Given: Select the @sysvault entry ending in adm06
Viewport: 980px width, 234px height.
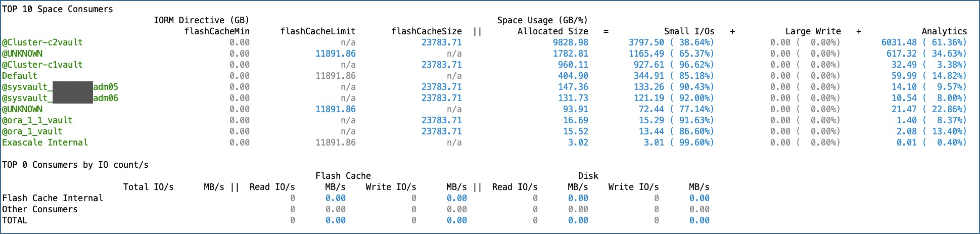Looking at the screenshot, I should click(x=60, y=98).
